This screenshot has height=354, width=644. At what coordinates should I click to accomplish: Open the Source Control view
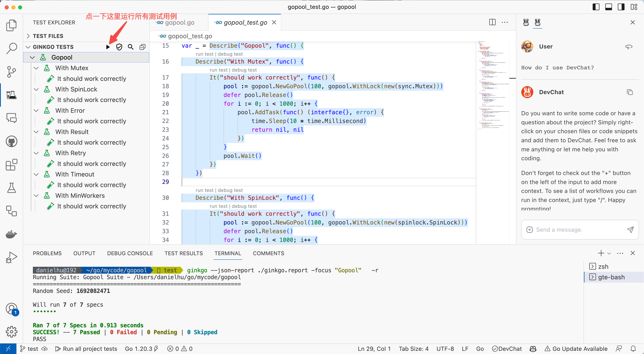coord(12,72)
